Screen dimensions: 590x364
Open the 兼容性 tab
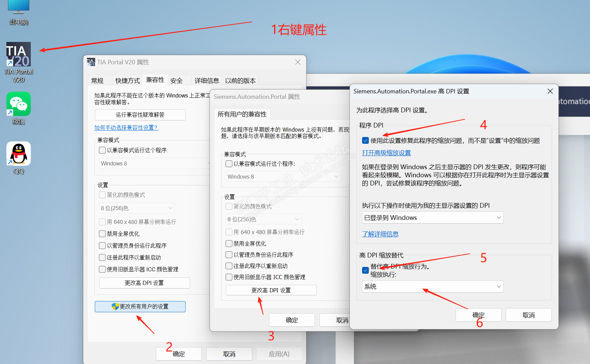point(155,80)
